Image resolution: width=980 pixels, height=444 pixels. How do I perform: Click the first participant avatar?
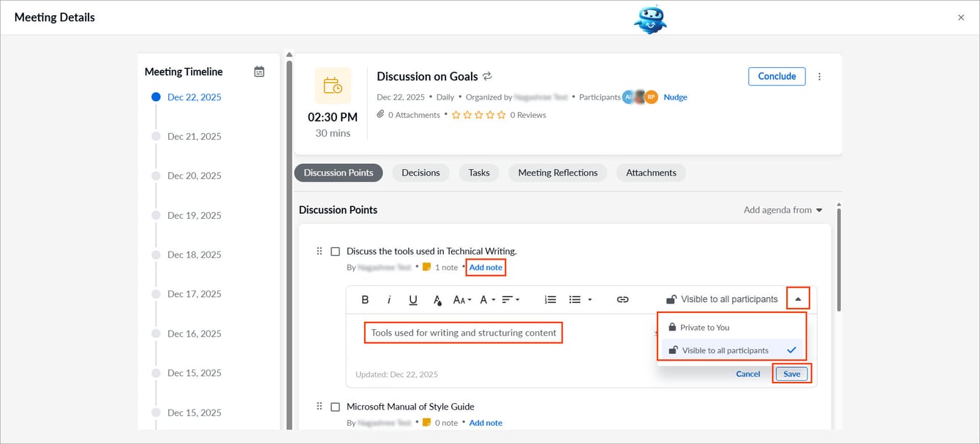click(628, 97)
